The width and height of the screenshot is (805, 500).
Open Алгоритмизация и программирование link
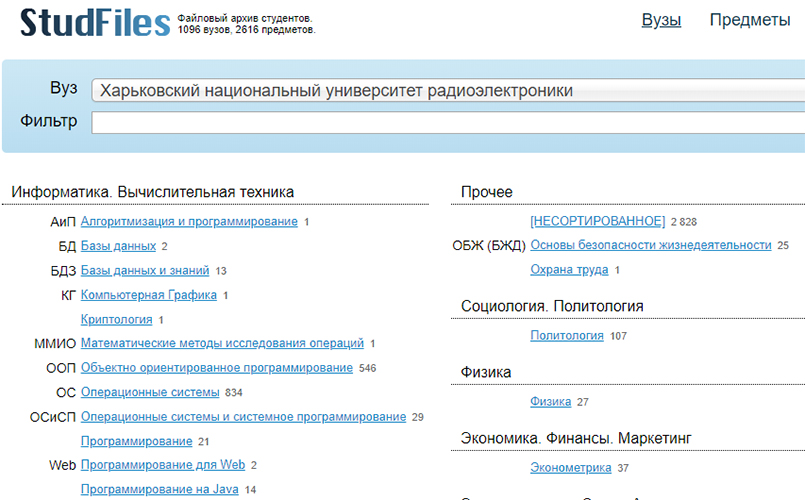pyautogui.click(x=189, y=221)
